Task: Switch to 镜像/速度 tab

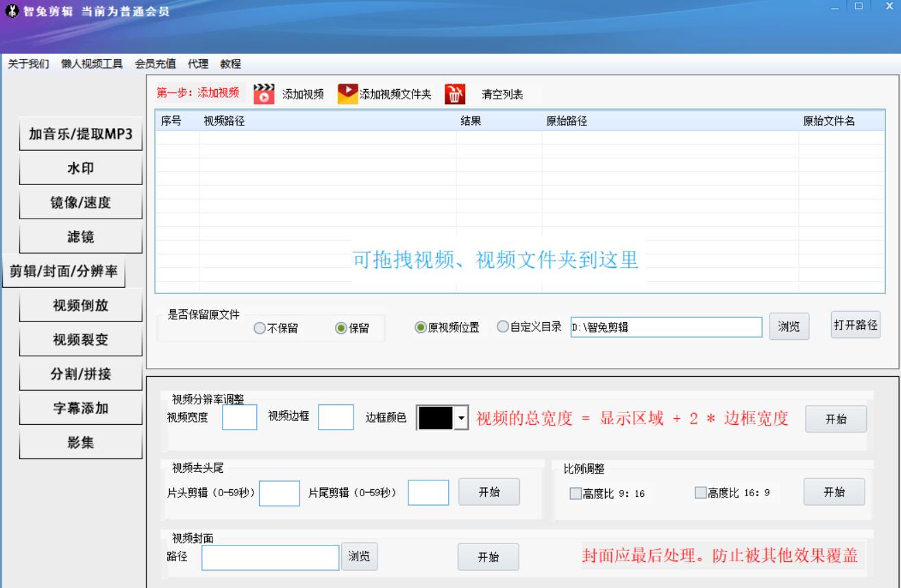Action: tap(80, 203)
